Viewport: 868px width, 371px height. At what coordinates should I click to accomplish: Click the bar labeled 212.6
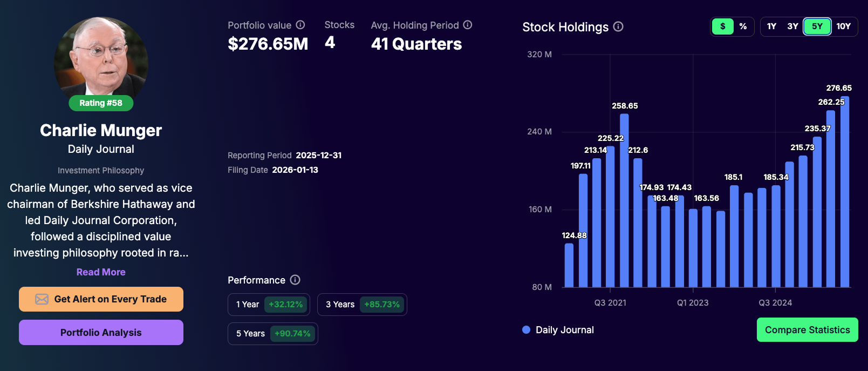pos(638,222)
